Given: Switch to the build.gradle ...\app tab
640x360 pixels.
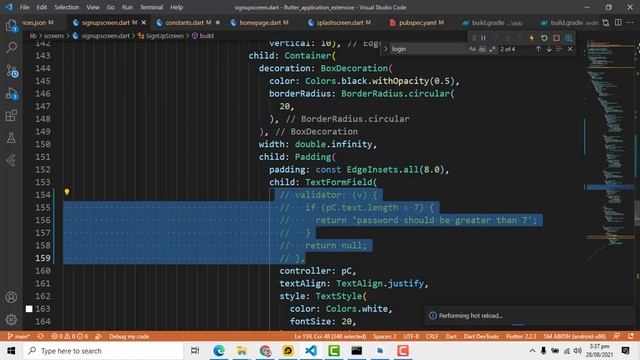Looking at the screenshot, I should point(497,23).
